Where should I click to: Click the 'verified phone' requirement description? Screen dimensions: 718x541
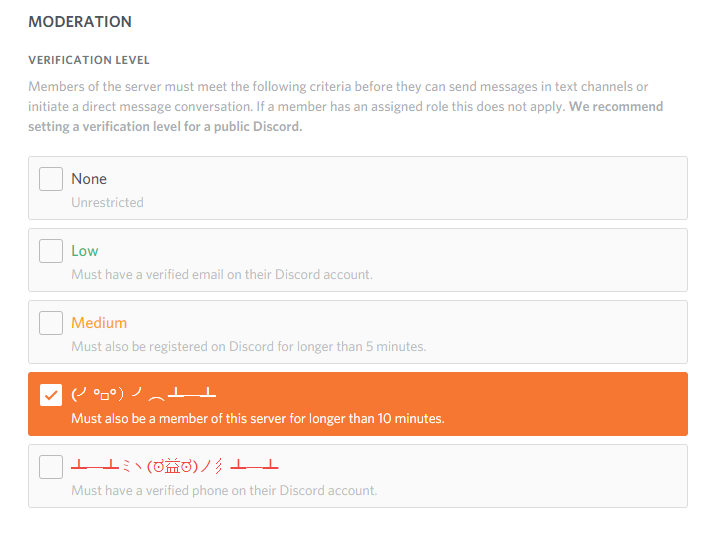click(224, 490)
